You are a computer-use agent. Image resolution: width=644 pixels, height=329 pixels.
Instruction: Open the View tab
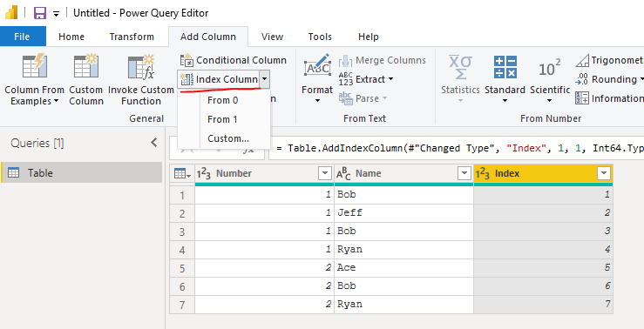point(272,37)
